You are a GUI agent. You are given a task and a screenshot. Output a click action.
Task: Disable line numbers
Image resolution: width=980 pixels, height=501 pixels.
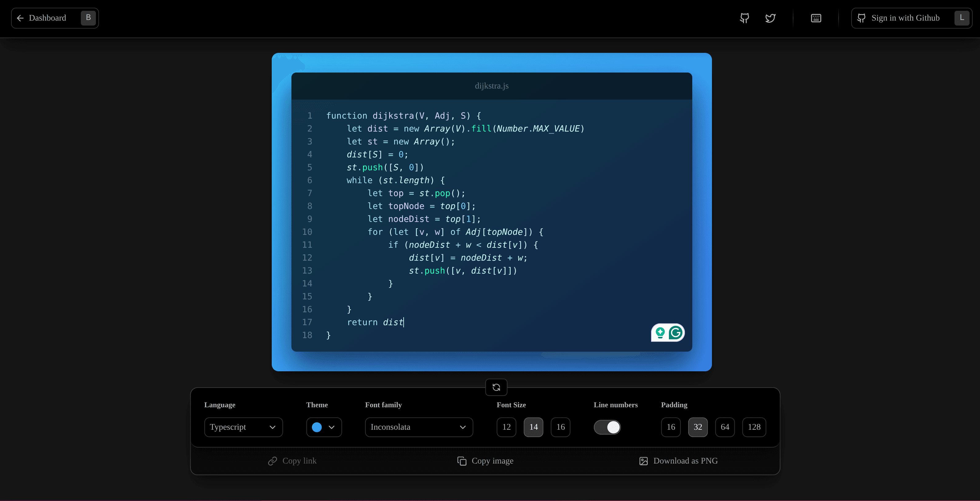coord(607,427)
